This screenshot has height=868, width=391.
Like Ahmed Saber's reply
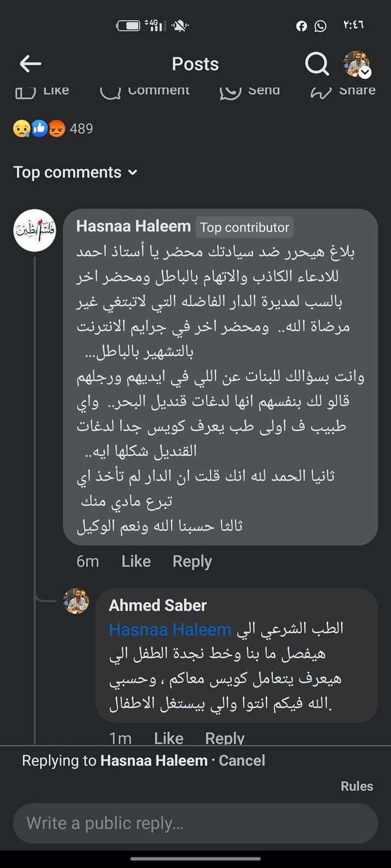[x=168, y=738]
